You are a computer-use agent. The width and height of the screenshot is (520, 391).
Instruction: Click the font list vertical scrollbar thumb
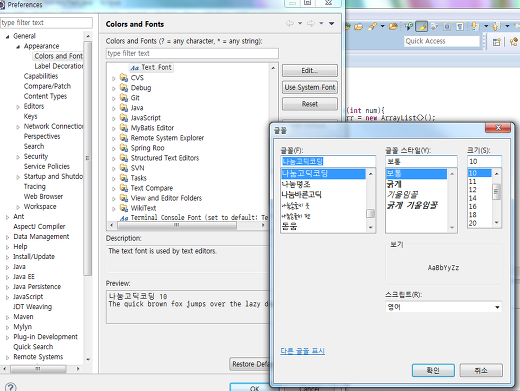click(370, 213)
